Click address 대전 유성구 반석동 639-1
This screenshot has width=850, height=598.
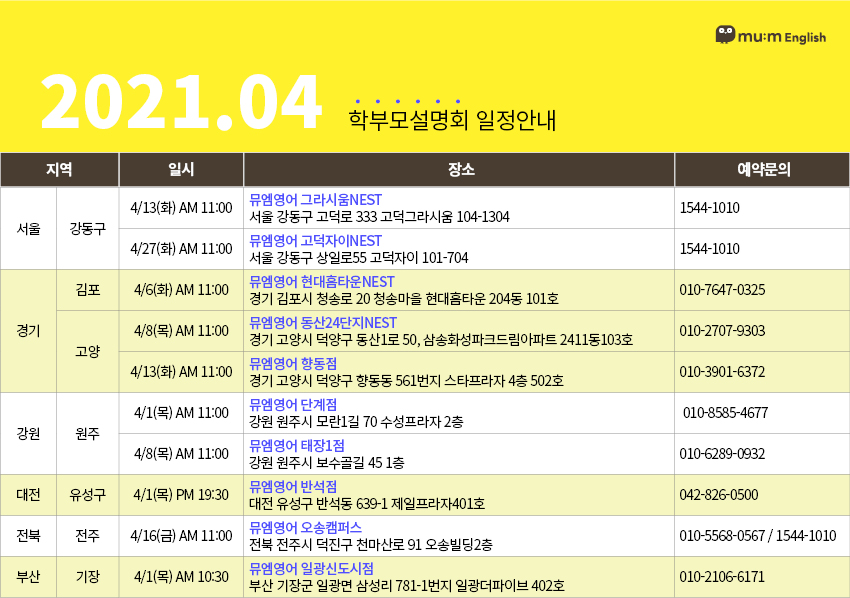[318, 504]
